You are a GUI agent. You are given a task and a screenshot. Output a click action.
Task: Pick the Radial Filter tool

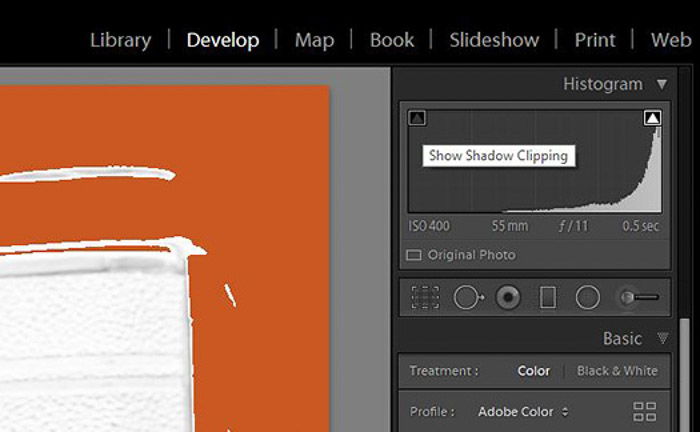pos(587,297)
